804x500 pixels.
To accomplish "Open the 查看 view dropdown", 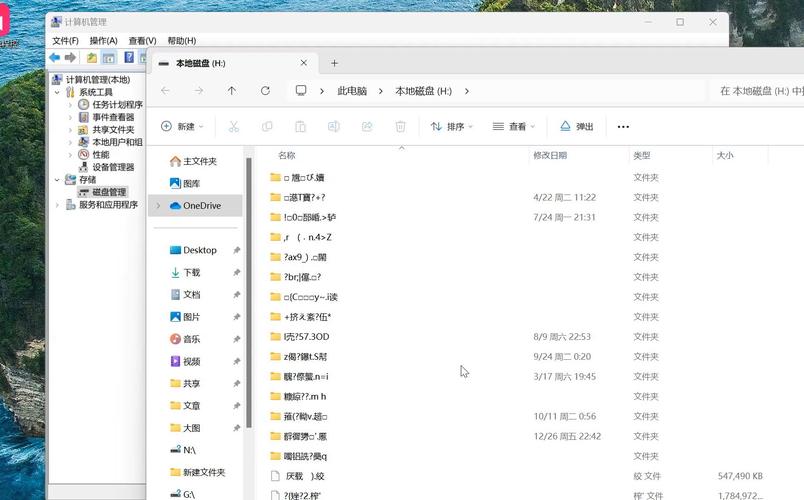I will click(513, 126).
